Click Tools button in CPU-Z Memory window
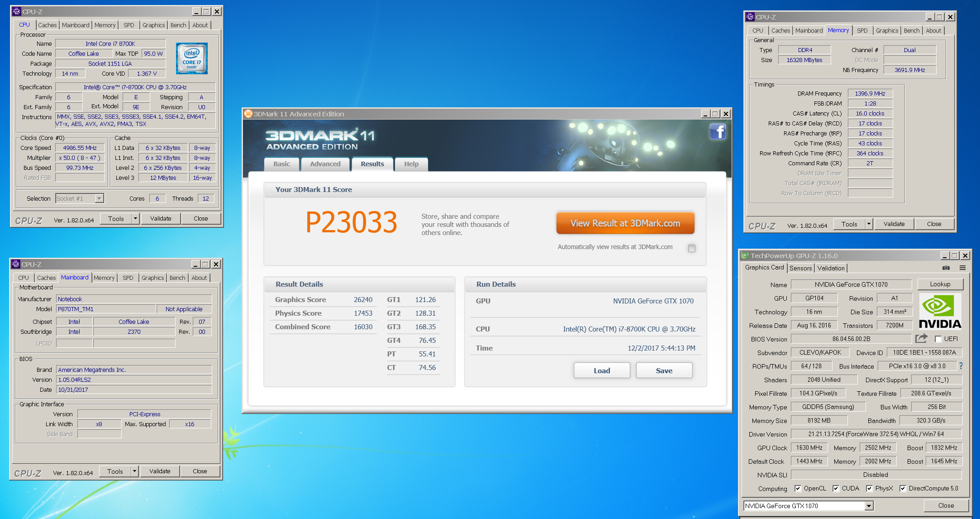980x519 pixels. [849, 224]
